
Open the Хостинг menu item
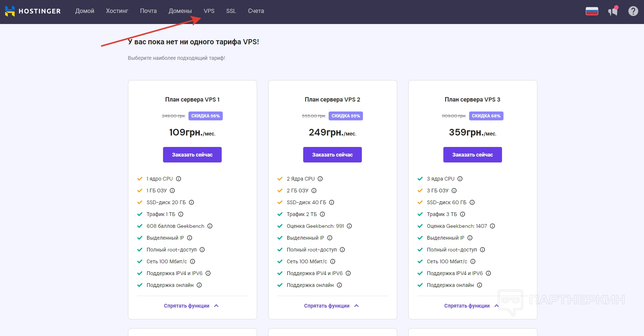click(x=117, y=11)
